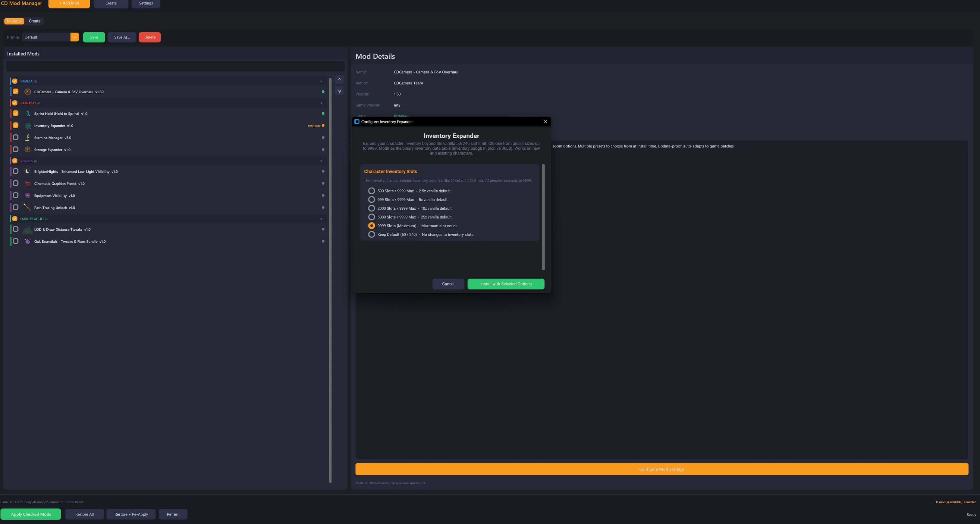Enable the Stamina Manager checkbox
Viewport: 980px width, 524px height.
pos(16,138)
